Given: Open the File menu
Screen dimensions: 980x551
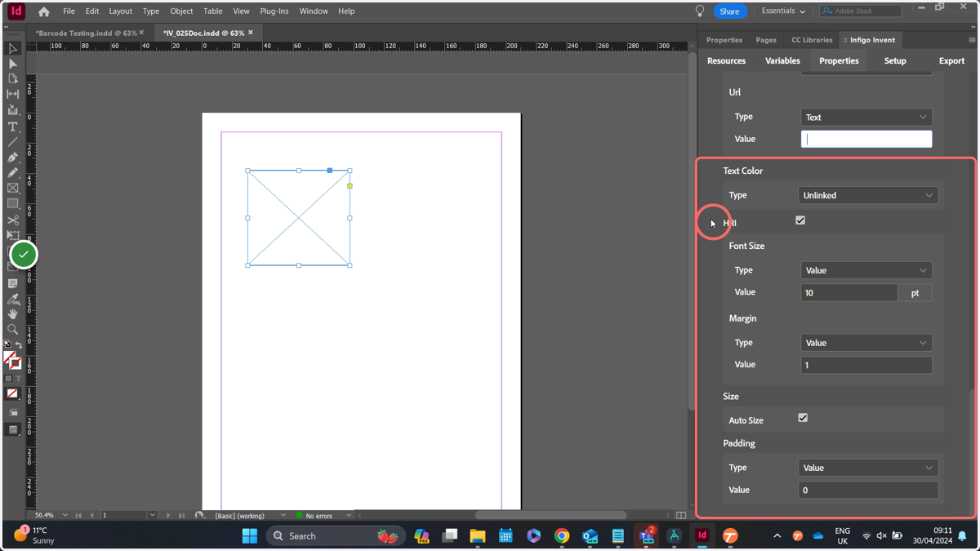Looking at the screenshot, I should 69,11.
